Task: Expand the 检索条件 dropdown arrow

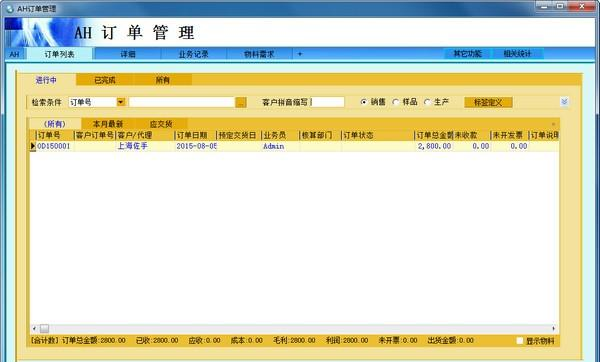Action: pyautogui.click(x=121, y=102)
